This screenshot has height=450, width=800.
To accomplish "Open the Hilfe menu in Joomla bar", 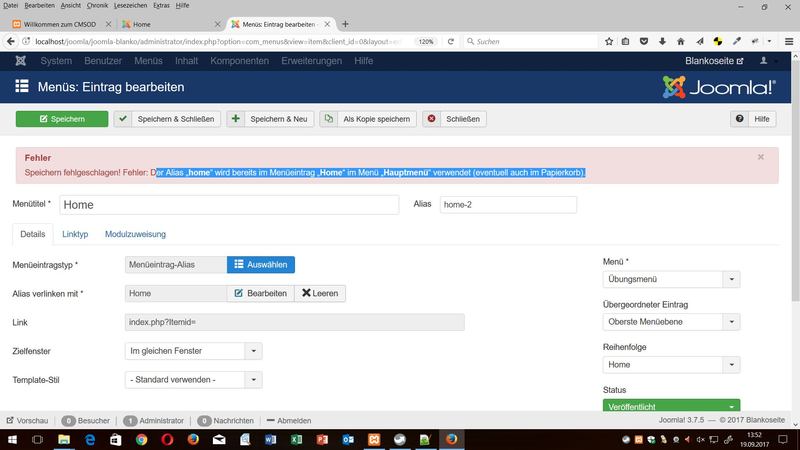I will click(364, 61).
